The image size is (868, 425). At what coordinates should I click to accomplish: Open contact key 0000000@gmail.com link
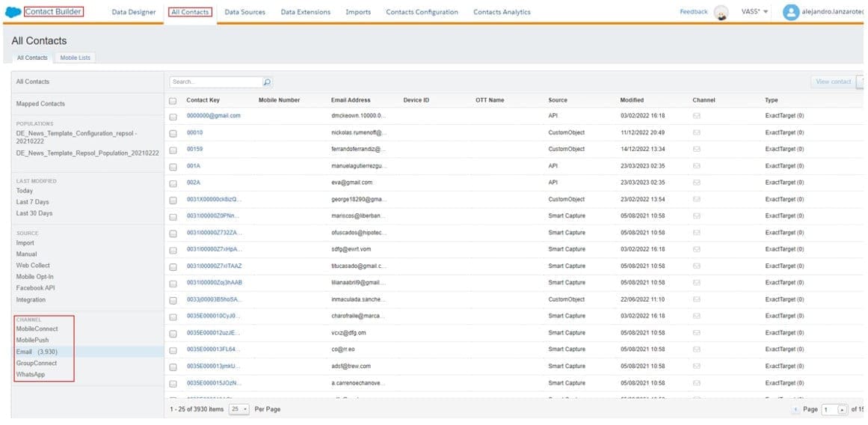[213, 116]
